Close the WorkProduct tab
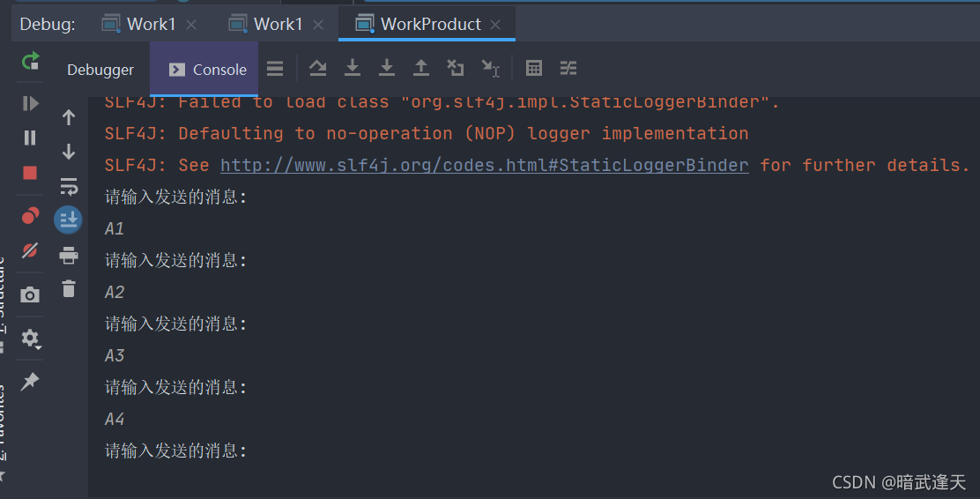This screenshot has height=499, width=980. click(495, 25)
